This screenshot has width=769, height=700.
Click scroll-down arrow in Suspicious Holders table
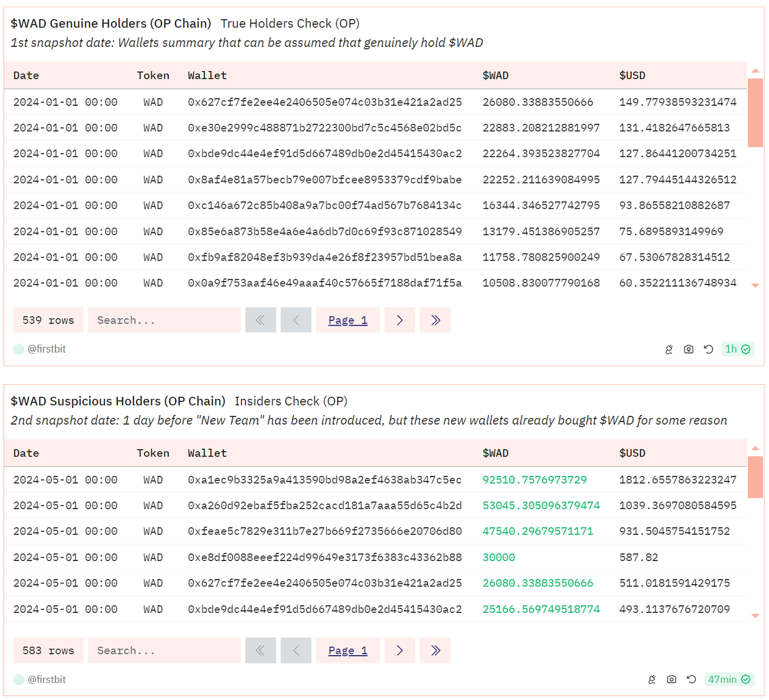point(756,616)
